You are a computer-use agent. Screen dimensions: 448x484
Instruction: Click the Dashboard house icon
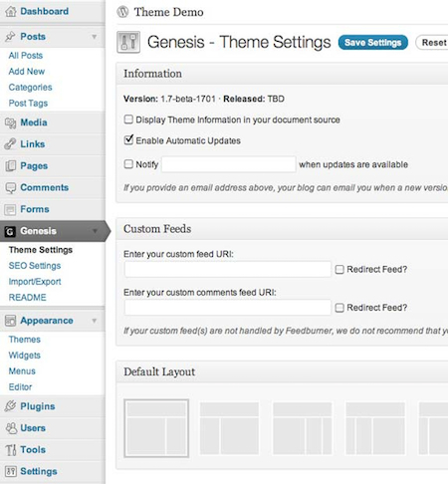pyautogui.click(x=11, y=12)
